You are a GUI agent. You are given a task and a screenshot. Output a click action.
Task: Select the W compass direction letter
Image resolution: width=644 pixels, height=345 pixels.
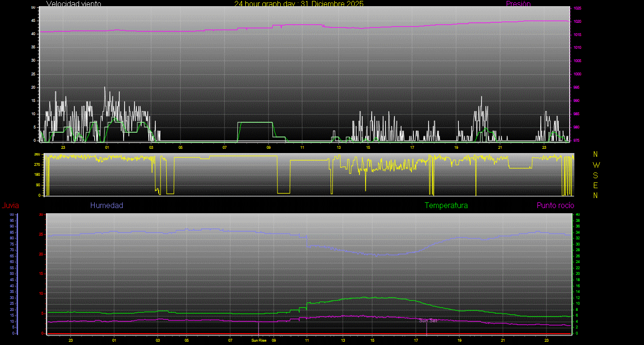point(596,165)
